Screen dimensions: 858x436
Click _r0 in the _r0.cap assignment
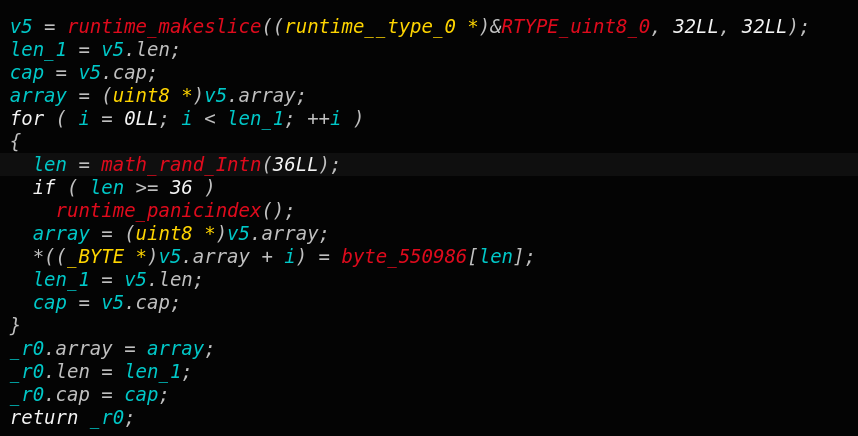tap(27, 394)
